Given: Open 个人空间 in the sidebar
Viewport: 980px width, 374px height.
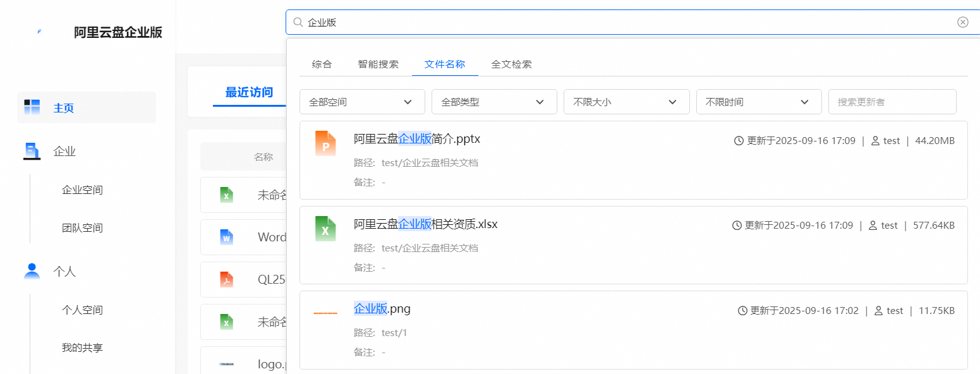Looking at the screenshot, I should tap(82, 310).
